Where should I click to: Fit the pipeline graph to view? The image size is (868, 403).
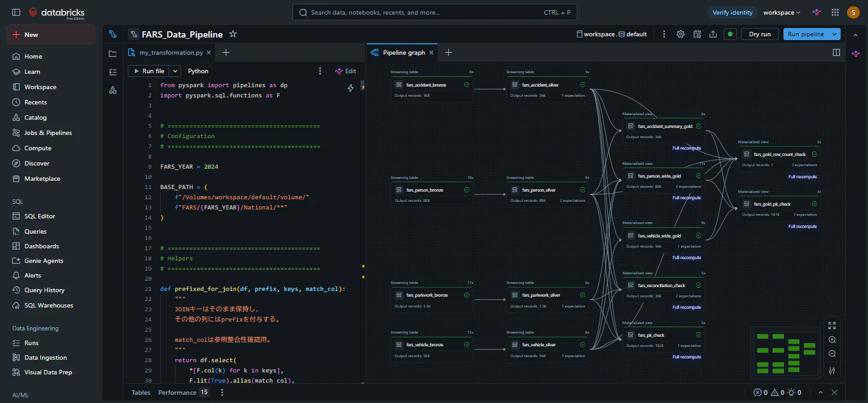click(x=832, y=325)
